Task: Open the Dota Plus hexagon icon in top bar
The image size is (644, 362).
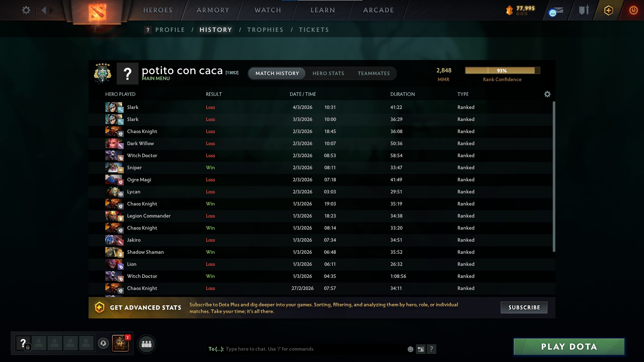Action: [x=609, y=10]
